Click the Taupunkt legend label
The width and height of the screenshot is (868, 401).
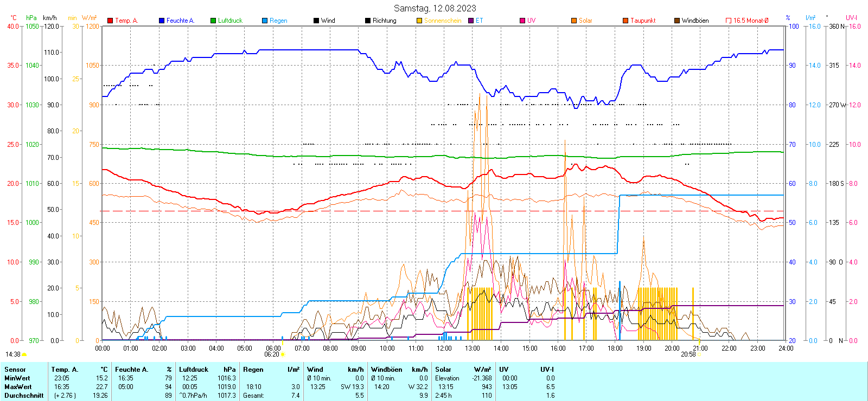(643, 21)
